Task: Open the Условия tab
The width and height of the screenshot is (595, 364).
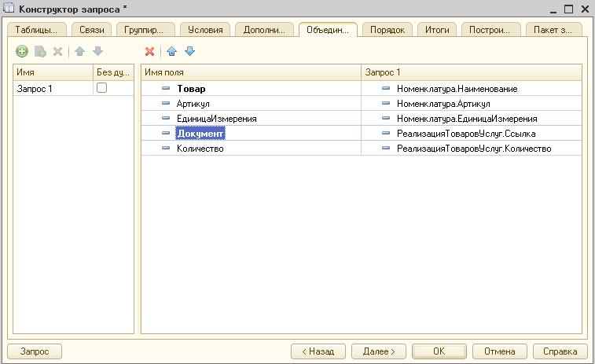Action: [x=205, y=30]
